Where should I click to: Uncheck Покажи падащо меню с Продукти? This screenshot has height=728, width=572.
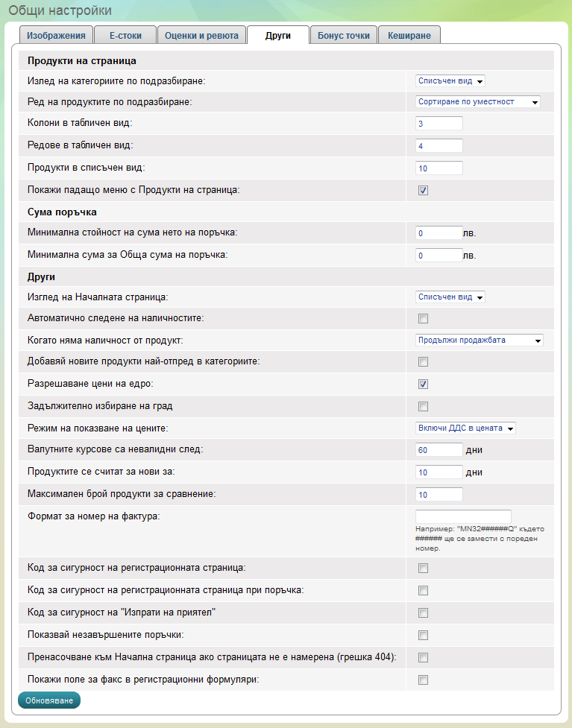coord(423,190)
